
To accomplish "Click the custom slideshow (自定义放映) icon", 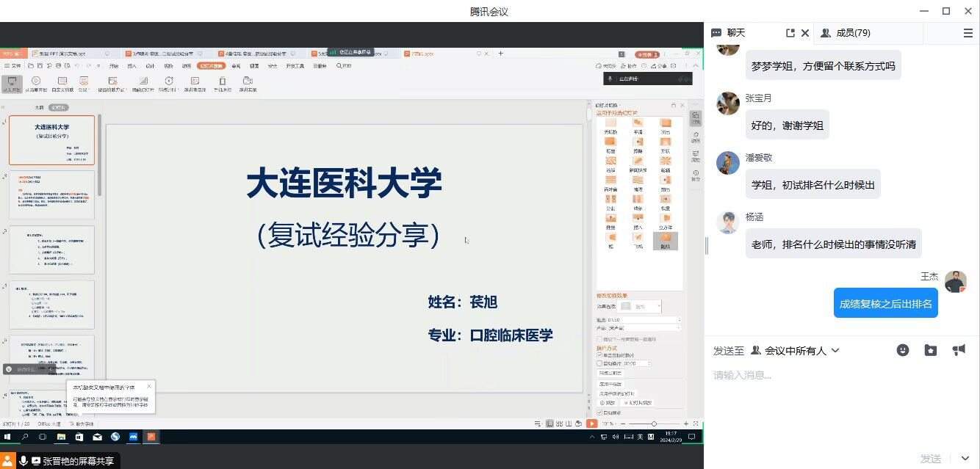I will pos(62,84).
